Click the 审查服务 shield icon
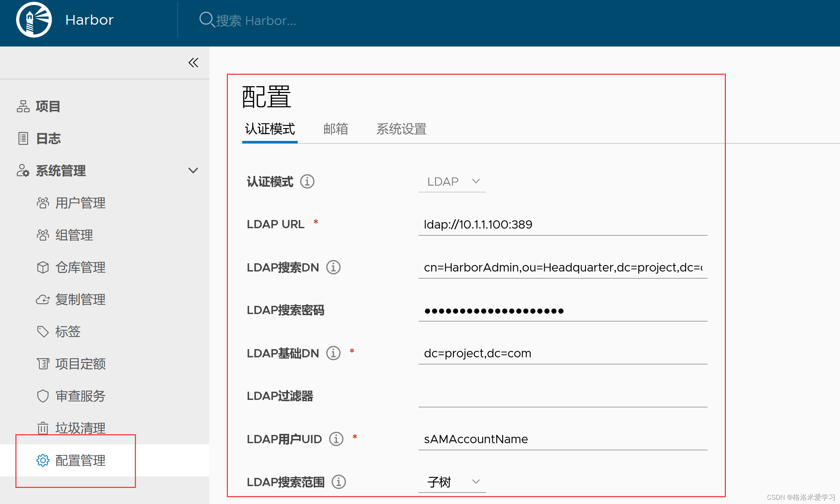Viewport: 840px width, 504px height. point(43,396)
